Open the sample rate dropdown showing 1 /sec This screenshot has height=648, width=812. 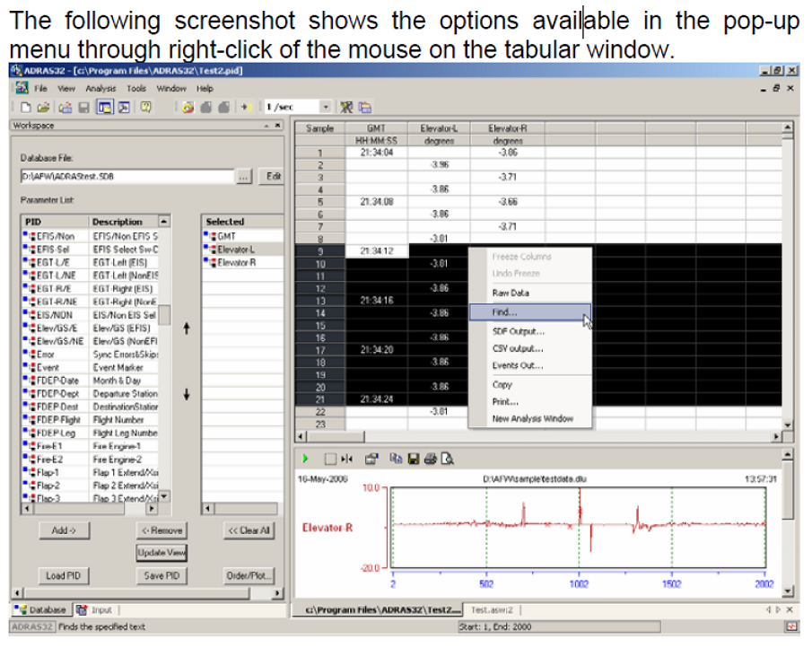(x=326, y=107)
